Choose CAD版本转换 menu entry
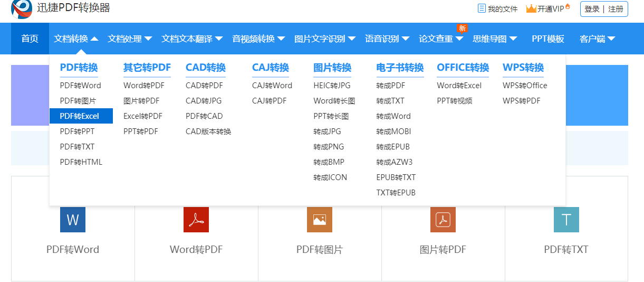This screenshot has width=644, height=282. coord(208,131)
